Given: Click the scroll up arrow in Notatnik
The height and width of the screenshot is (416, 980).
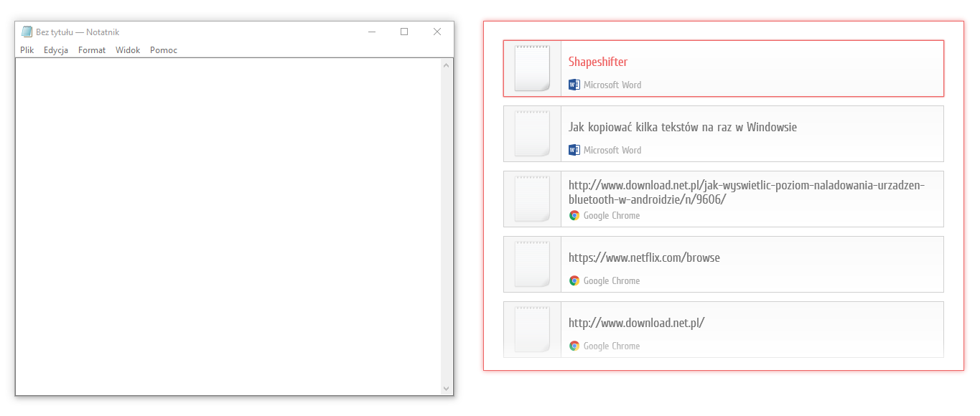Looking at the screenshot, I should click(447, 65).
